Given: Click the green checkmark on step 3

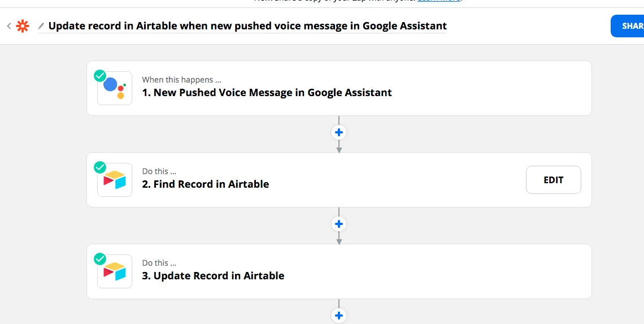Looking at the screenshot, I should (100, 259).
